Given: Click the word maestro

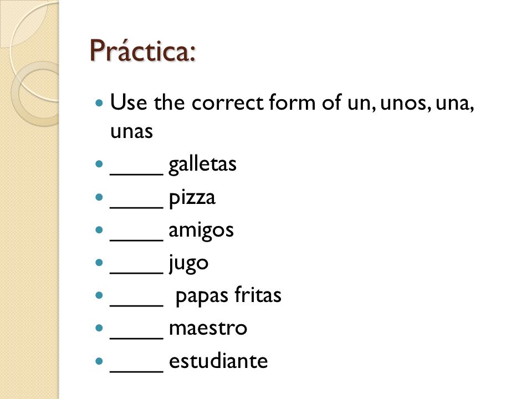Looking at the screenshot, I should pyautogui.click(x=208, y=329).
